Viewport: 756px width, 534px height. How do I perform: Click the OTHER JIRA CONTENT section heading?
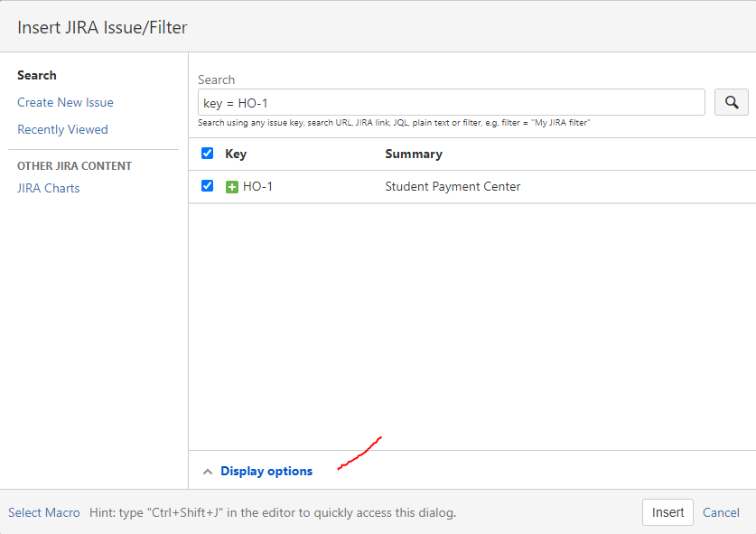pyautogui.click(x=74, y=166)
